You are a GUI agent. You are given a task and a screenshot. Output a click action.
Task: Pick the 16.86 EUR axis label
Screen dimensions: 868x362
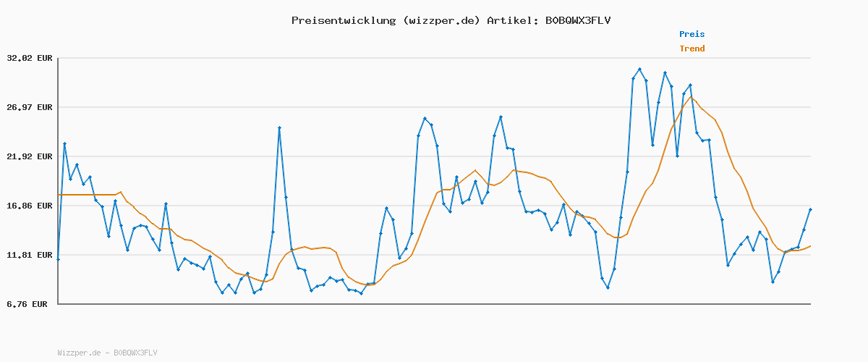(30, 206)
